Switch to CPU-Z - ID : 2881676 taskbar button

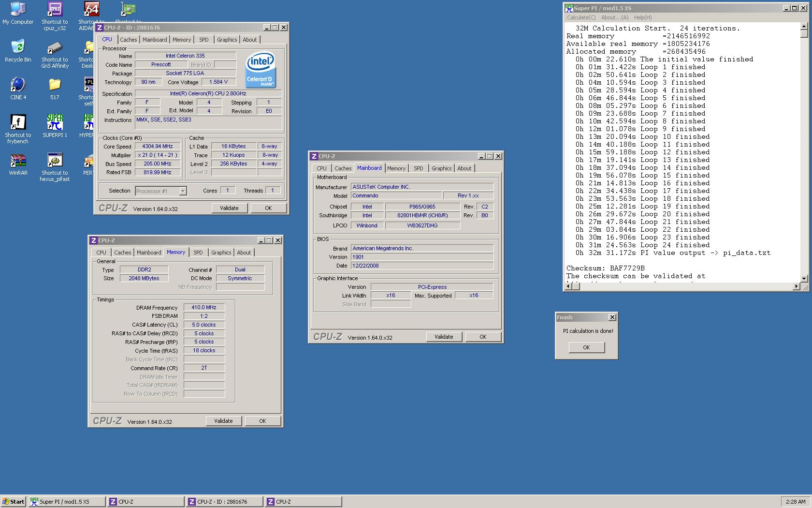pos(225,502)
